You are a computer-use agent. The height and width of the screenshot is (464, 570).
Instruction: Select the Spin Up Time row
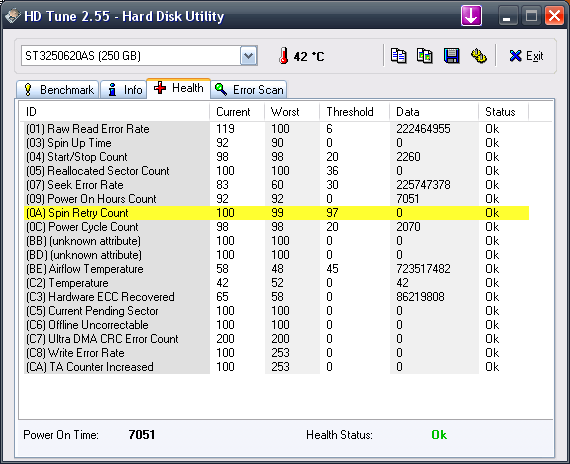276,143
